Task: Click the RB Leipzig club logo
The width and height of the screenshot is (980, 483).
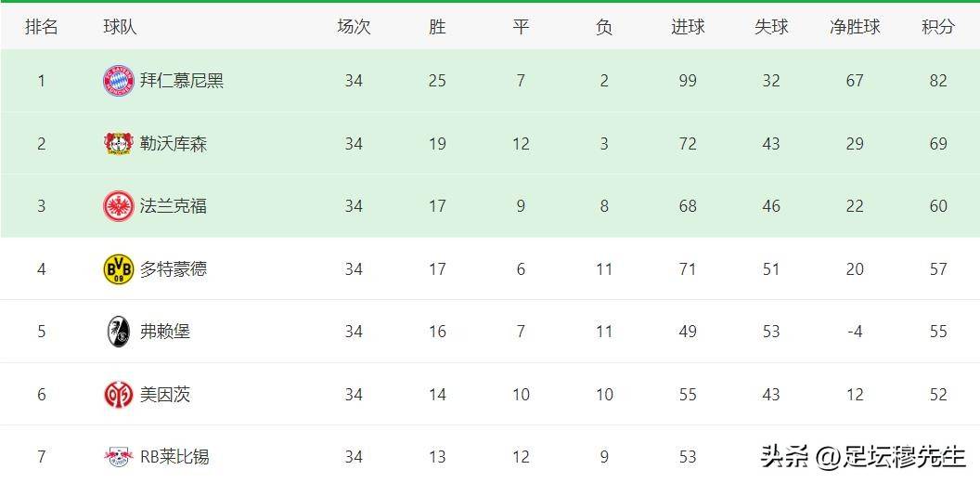Action: tap(119, 457)
